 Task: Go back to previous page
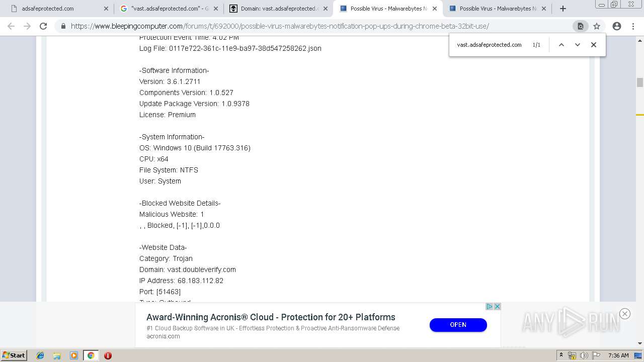tap(11, 26)
